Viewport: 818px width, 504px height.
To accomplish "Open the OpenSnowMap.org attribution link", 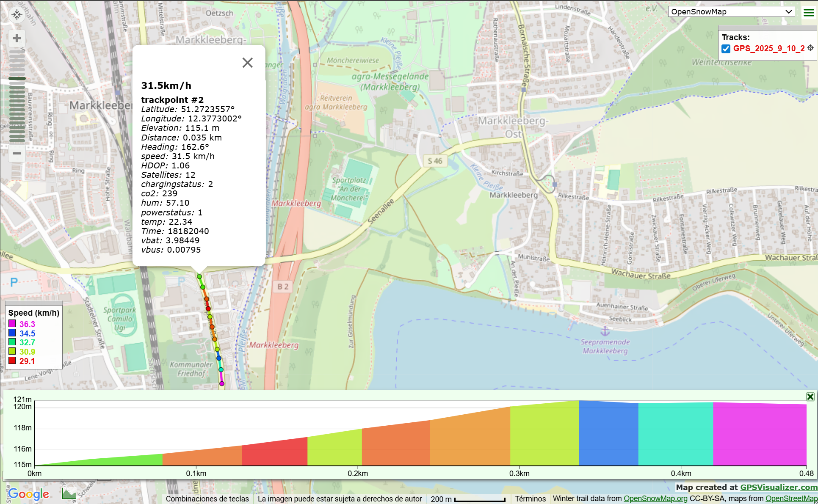I will tap(655, 498).
